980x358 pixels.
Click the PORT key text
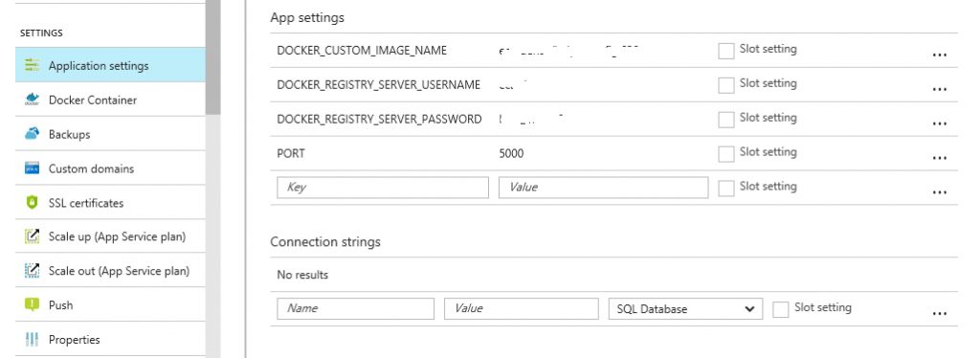291,154
